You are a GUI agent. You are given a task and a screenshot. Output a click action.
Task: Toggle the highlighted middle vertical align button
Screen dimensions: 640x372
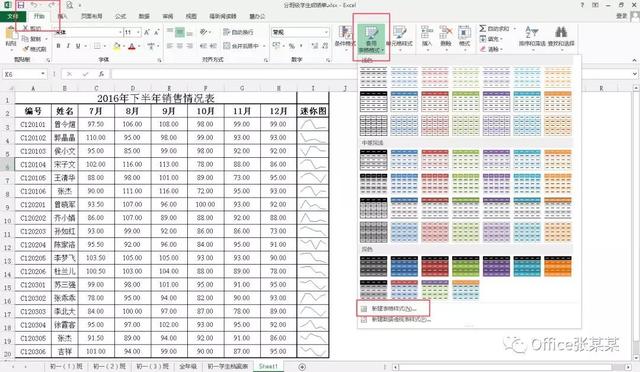pos(180,32)
